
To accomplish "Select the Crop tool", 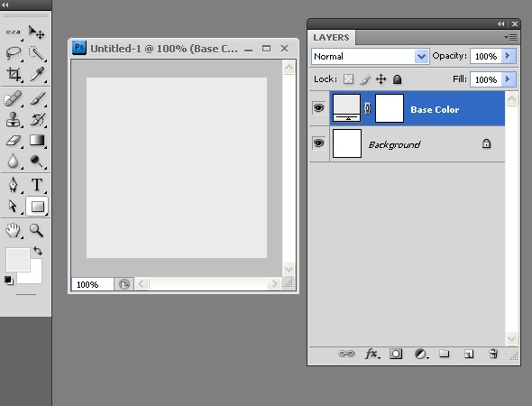I will point(14,74).
